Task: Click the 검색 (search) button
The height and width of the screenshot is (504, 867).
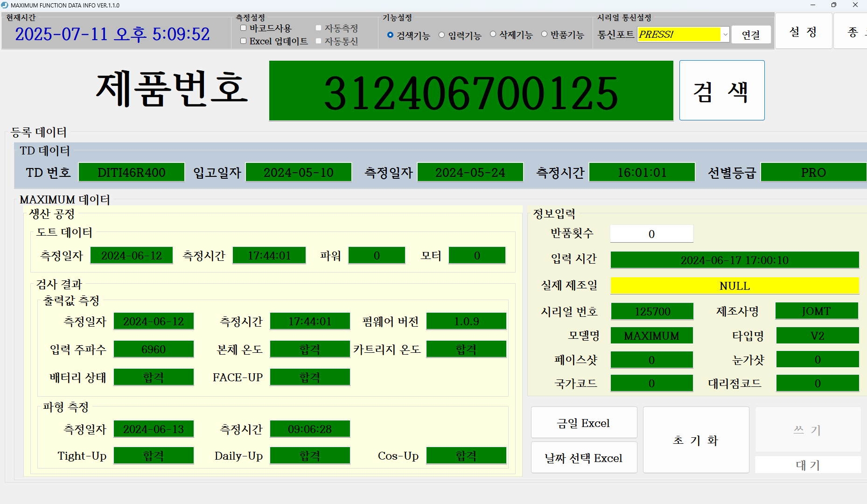Action: [721, 91]
